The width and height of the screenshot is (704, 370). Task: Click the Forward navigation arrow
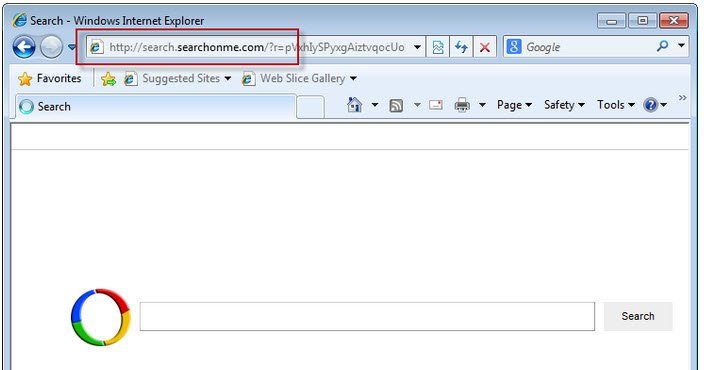51,47
